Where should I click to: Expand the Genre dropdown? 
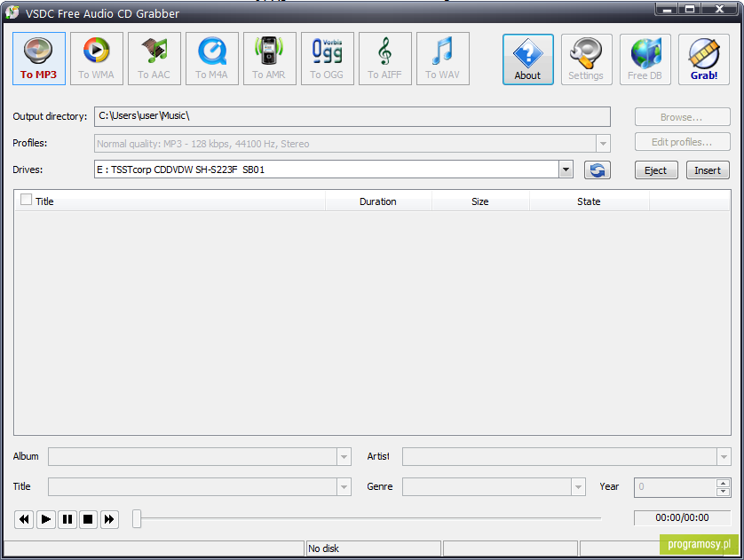pyautogui.click(x=578, y=487)
